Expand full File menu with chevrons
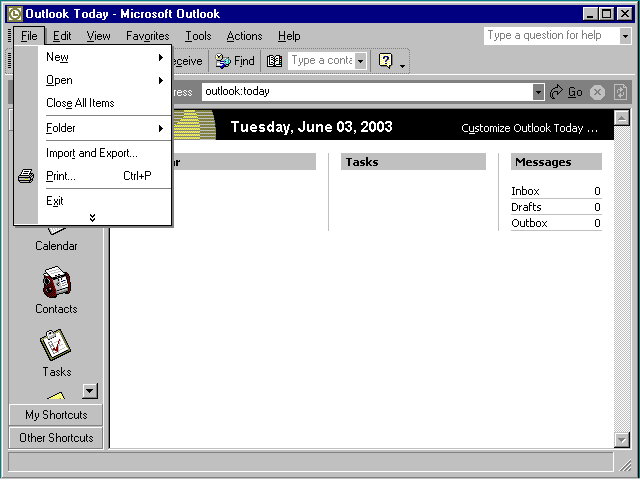Viewport: 640px width, 480px height. pos(93,218)
